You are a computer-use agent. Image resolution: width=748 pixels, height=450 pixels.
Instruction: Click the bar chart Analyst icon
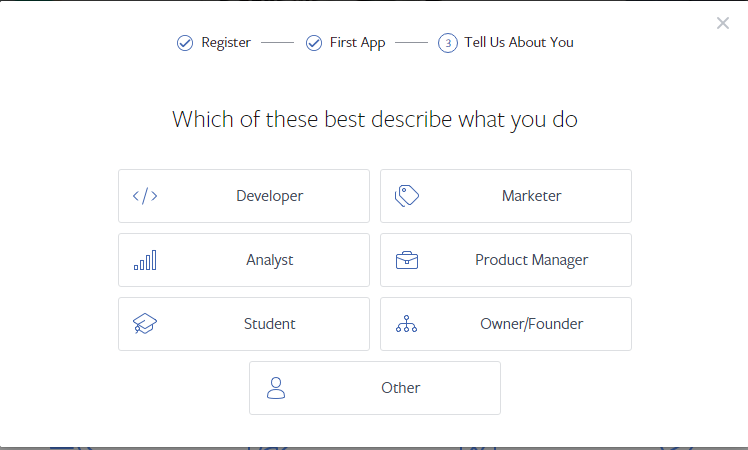(145, 260)
